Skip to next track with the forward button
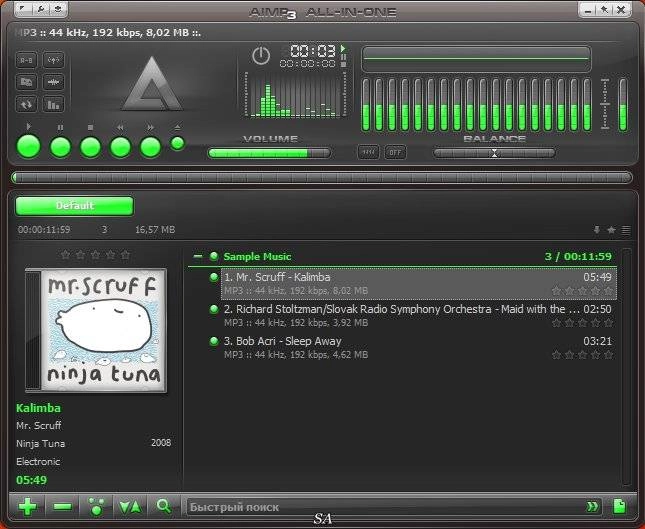 151,147
